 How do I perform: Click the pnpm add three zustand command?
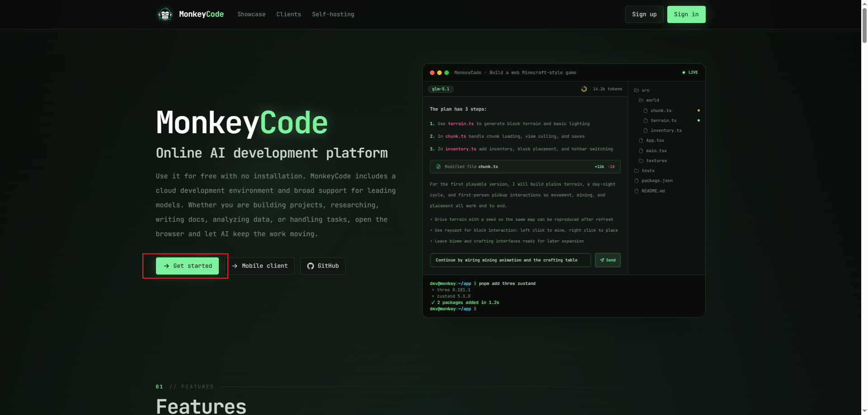click(507, 284)
